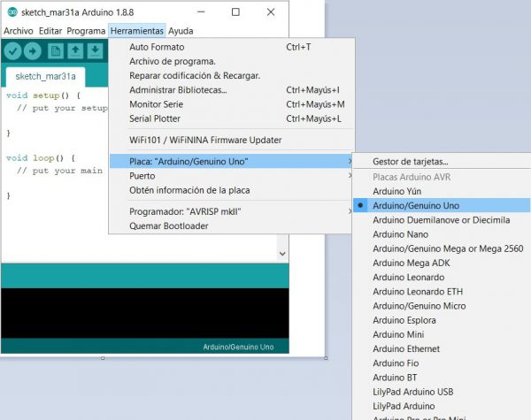This screenshot has width=531, height=420.
Task: Select Arduino Leonardo board
Action: [442, 277]
